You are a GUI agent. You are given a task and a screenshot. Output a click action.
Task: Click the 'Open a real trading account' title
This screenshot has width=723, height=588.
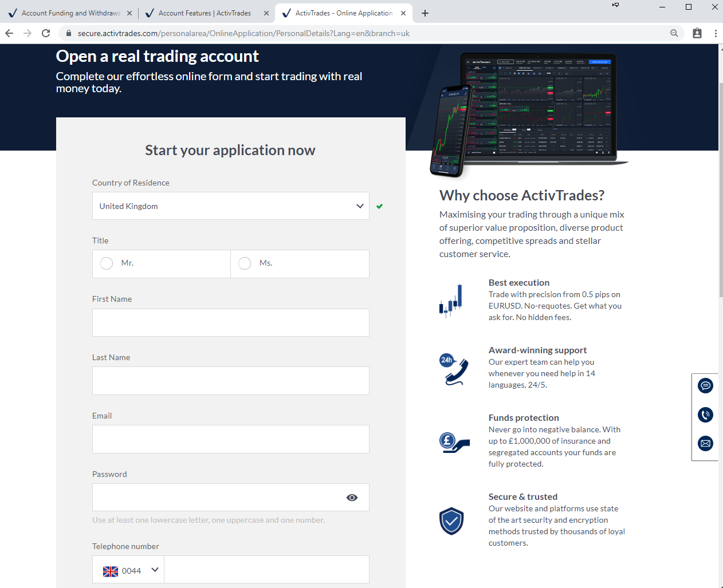point(157,56)
